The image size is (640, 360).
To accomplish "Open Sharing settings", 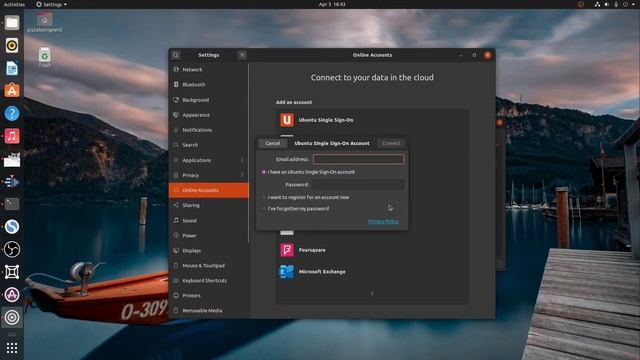I will coord(209,205).
